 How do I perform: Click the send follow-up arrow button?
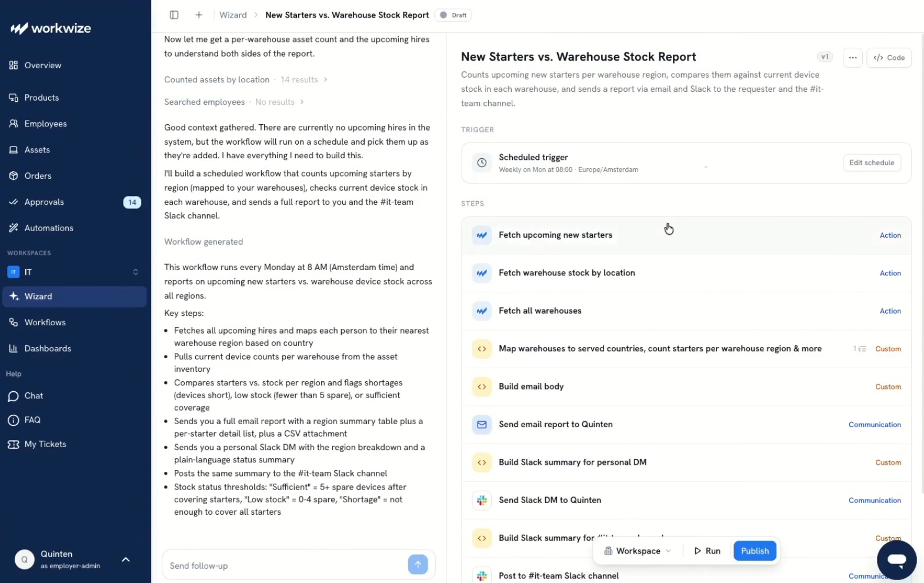[418, 565]
